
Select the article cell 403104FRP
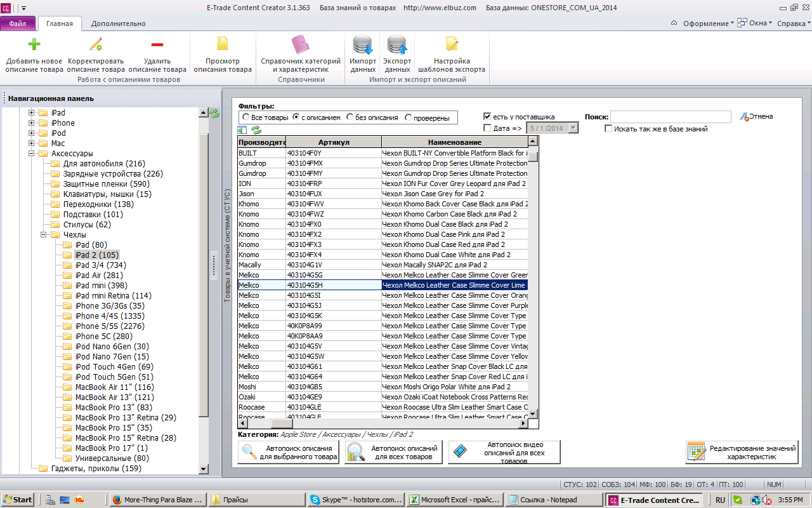coord(334,184)
